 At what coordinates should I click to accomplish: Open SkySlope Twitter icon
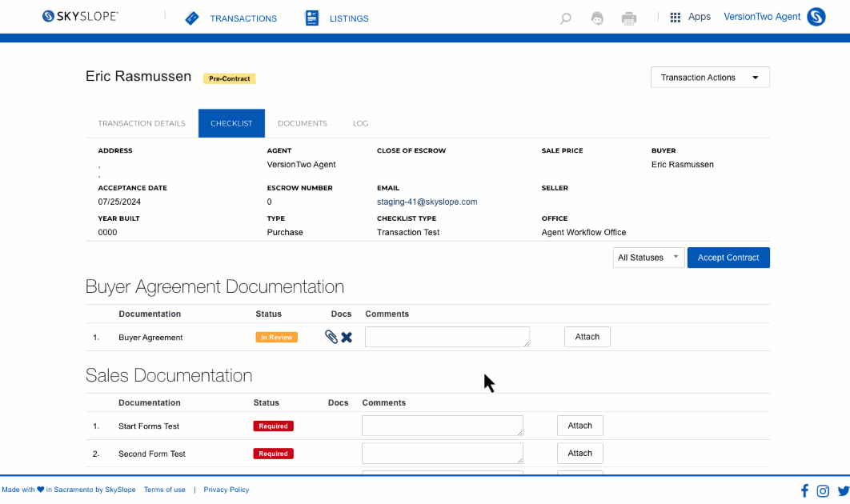[843, 491]
